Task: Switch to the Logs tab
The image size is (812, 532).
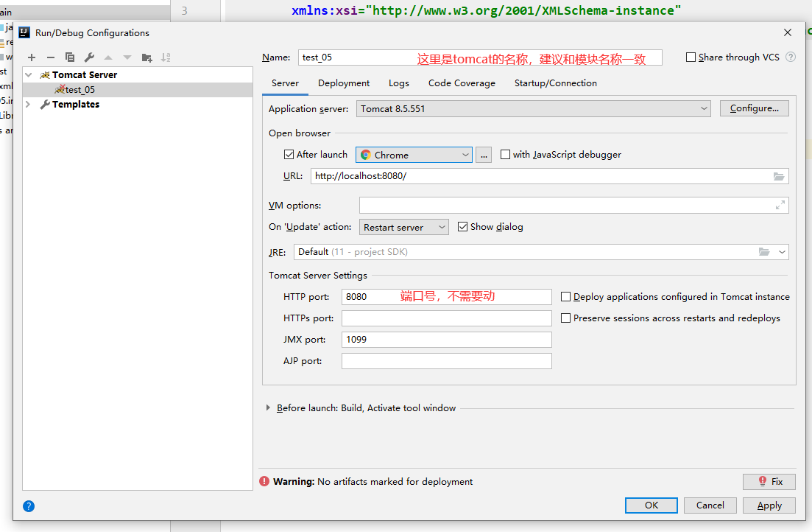Action: tap(399, 83)
